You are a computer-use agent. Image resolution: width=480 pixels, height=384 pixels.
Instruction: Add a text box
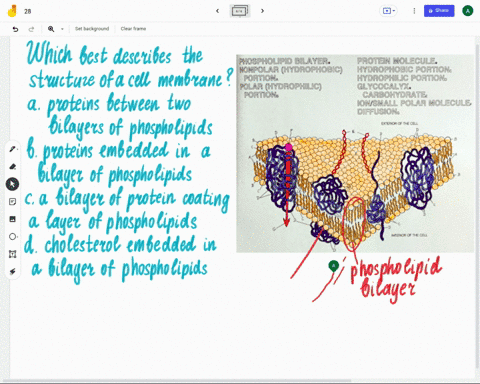click(x=13, y=254)
